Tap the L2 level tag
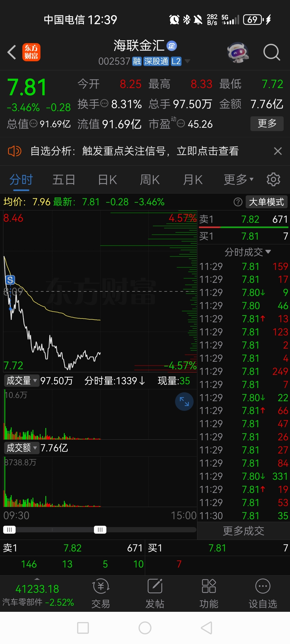Viewport: 290px width, 644px height. pyautogui.click(x=176, y=61)
